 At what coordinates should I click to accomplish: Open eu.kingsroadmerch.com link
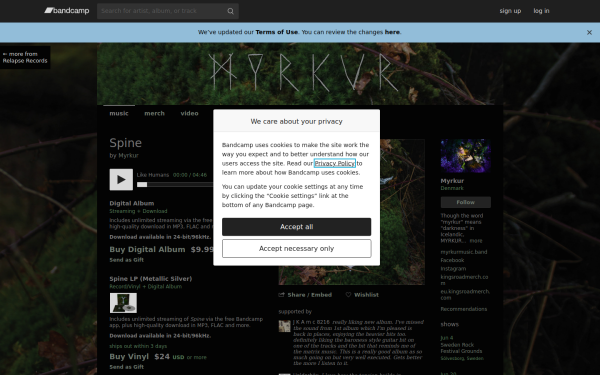pyautogui.click(x=465, y=294)
